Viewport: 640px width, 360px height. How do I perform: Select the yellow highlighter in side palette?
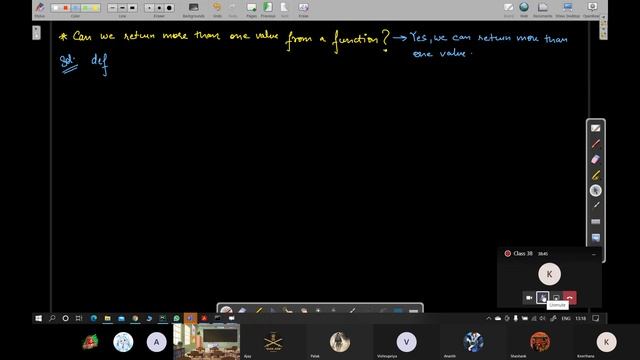click(596, 175)
